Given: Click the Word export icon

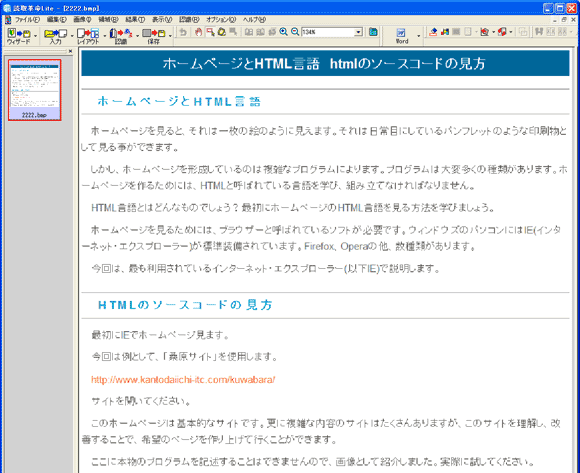Looking at the screenshot, I should tap(402, 36).
